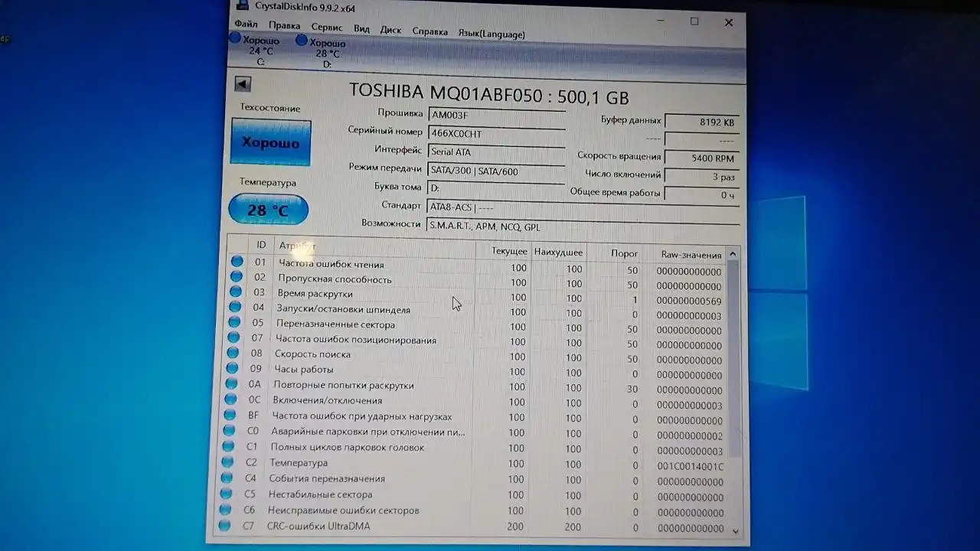Click the status icon of attribute 0C

[x=230, y=399]
